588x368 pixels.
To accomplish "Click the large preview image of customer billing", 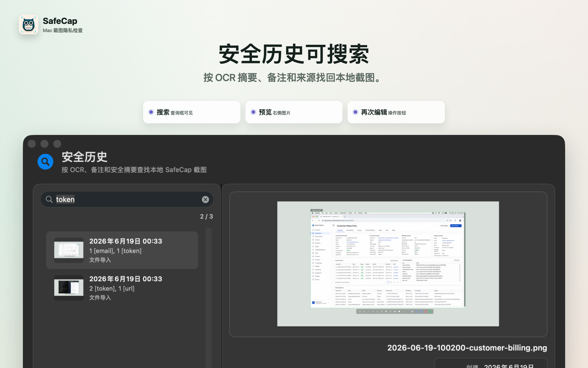I will [x=388, y=264].
